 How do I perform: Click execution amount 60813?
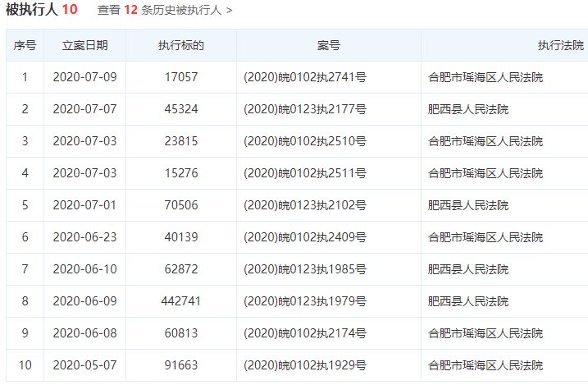tap(181, 333)
